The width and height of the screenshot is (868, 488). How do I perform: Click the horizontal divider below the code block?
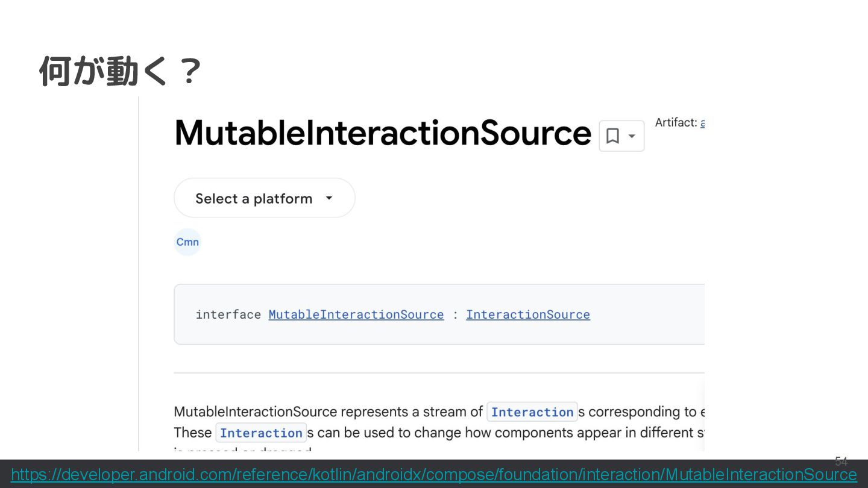pyautogui.click(x=439, y=373)
